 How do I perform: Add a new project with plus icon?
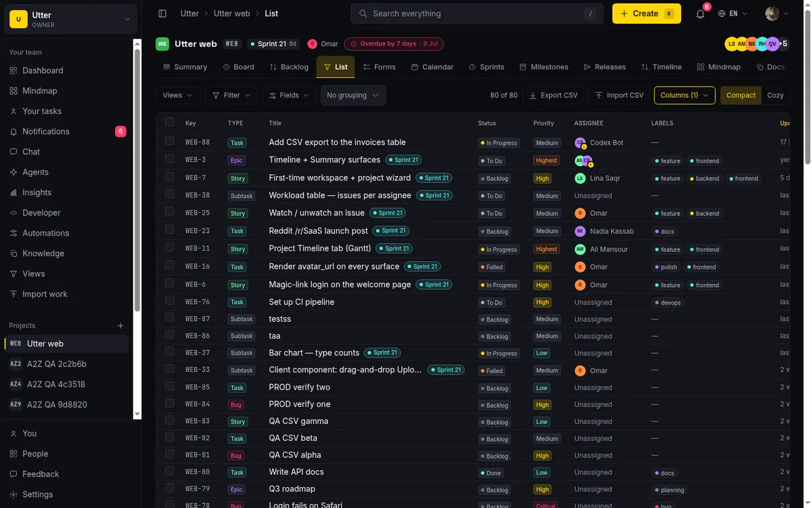coord(120,326)
